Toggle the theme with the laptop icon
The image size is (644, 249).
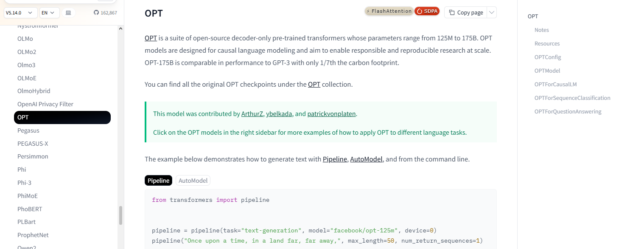click(68, 13)
